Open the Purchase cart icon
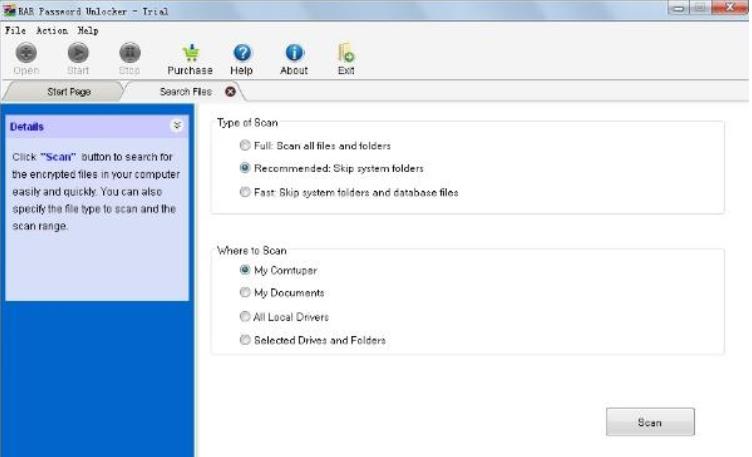Screen dimensions: 752x457 (x=190, y=53)
